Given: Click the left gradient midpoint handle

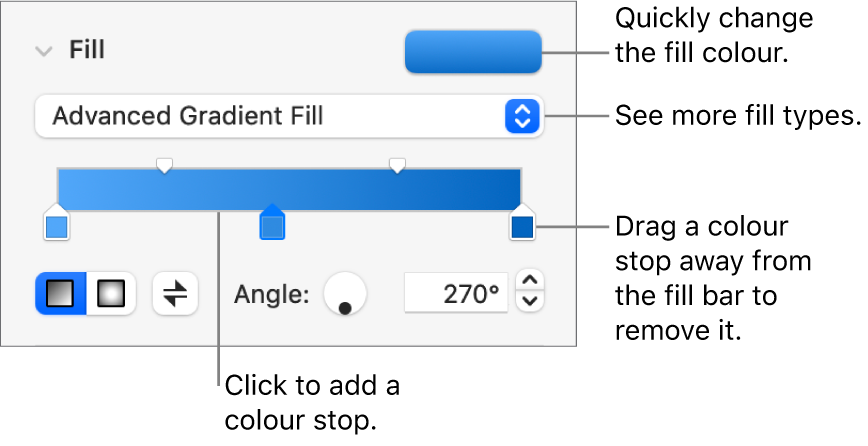Looking at the screenshot, I should (x=165, y=163).
